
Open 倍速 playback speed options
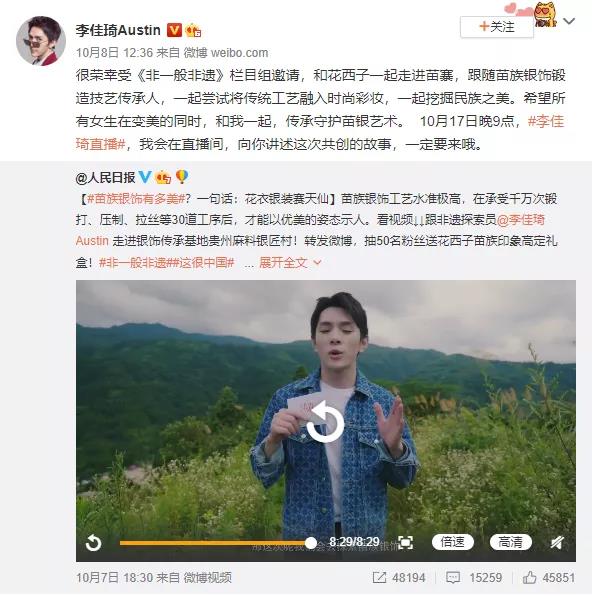tap(452, 542)
